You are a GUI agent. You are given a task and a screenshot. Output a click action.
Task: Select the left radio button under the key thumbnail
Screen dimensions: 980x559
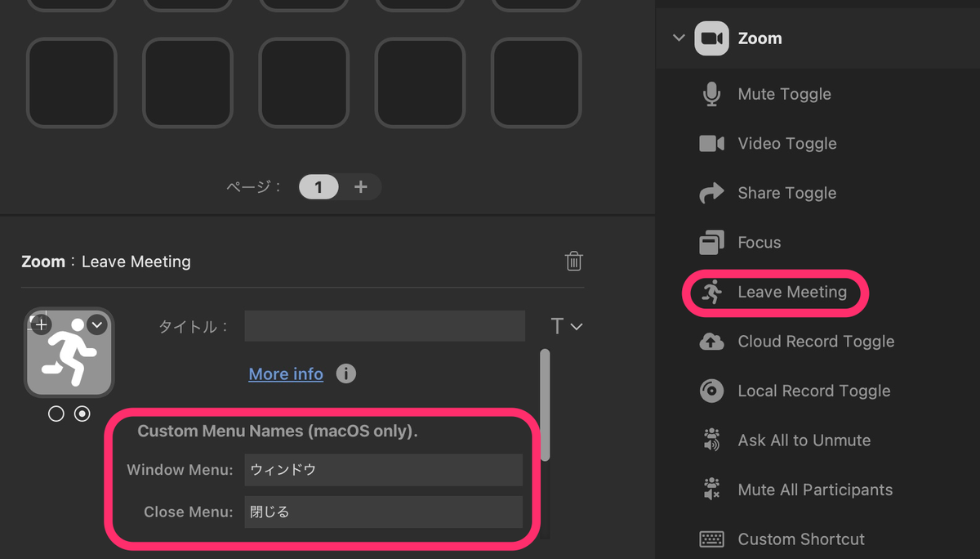(56, 413)
